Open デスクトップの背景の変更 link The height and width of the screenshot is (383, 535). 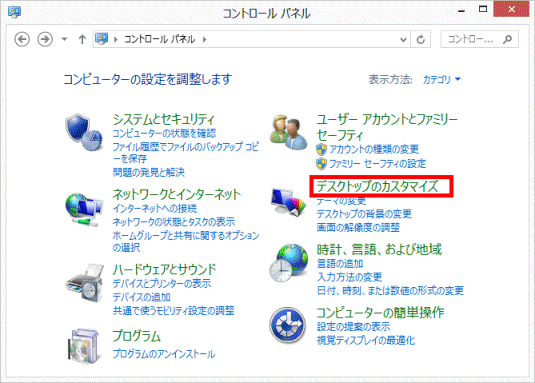pos(364,214)
